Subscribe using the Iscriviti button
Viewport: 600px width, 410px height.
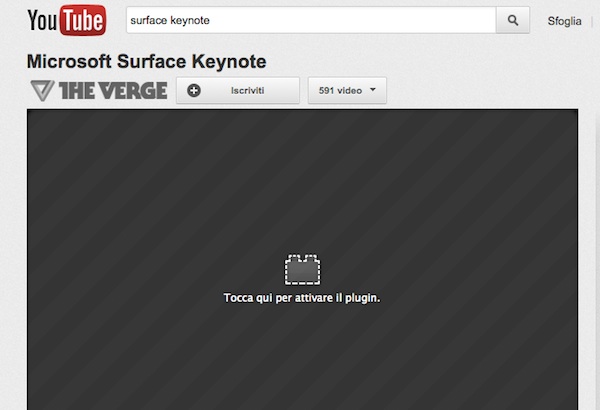pyautogui.click(x=238, y=90)
